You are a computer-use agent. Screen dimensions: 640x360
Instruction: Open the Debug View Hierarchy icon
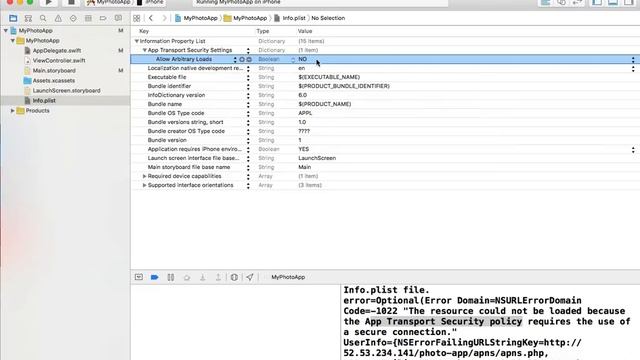coord(234,277)
